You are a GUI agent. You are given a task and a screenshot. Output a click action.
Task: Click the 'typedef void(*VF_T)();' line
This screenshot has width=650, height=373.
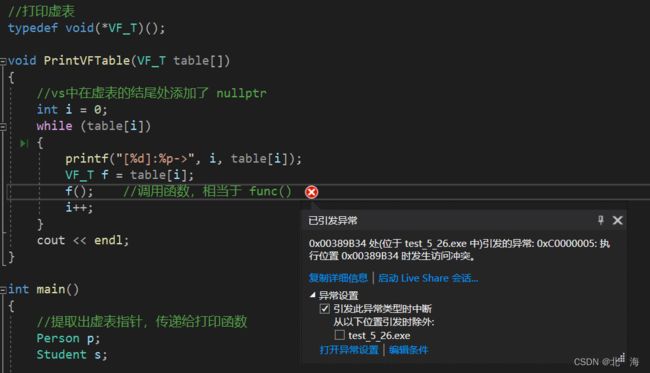coord(86,28)
